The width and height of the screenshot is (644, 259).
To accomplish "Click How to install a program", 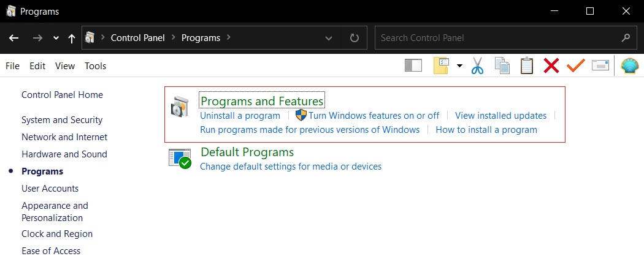I will click(x=486, y=130).
